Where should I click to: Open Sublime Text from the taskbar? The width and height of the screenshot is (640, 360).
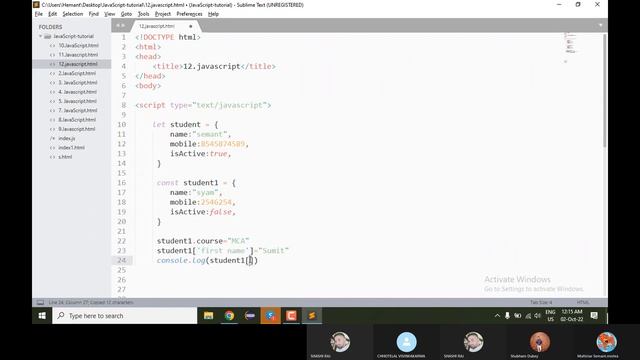click(x=312, y=316)
